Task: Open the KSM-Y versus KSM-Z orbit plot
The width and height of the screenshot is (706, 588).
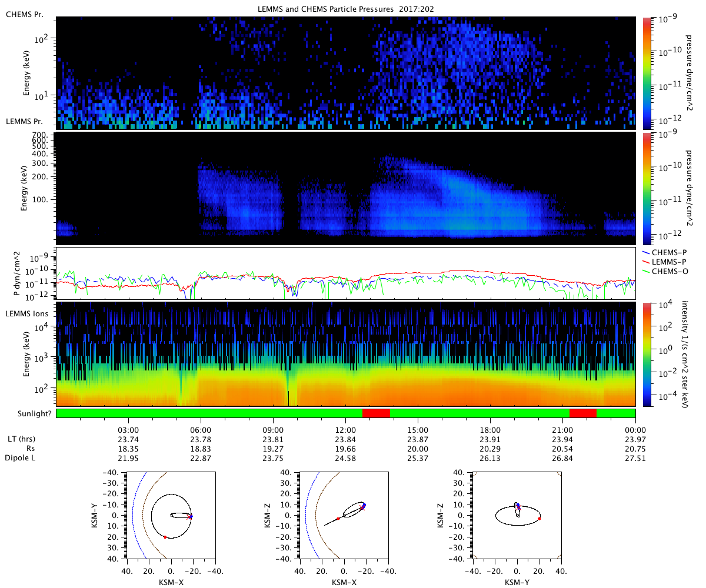Action: tap(517, 515)
